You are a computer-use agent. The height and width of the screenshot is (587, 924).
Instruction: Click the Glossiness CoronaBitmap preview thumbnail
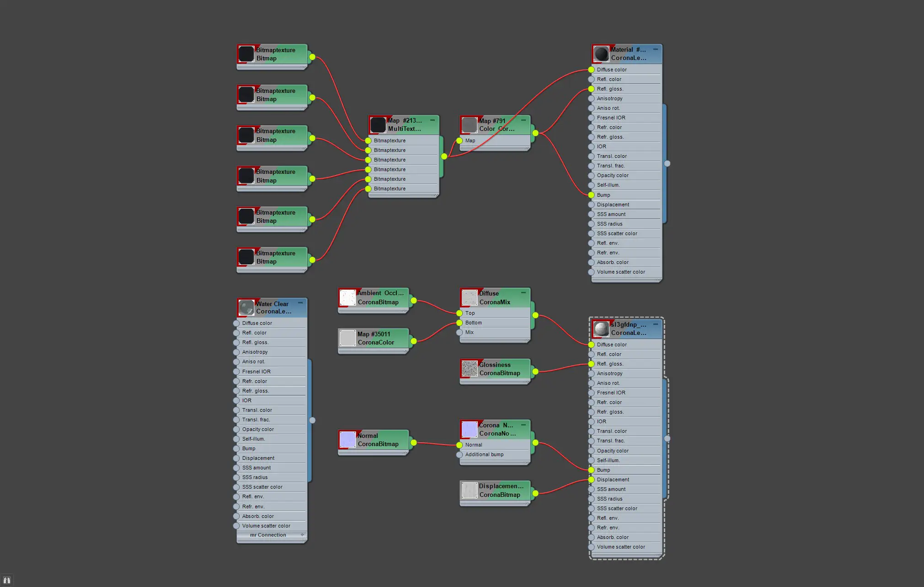point(469,369)
